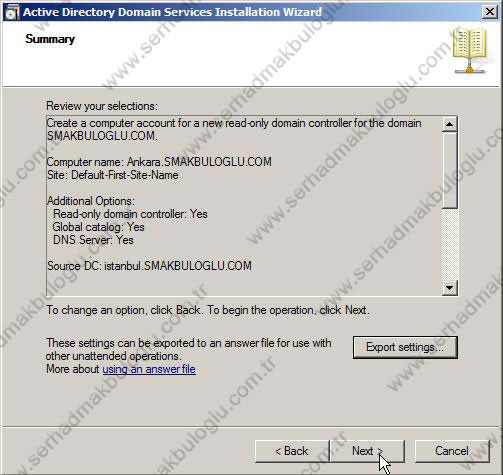This screenshot has height=475, width=503.
Task: Click the Active Directory book icon in header
Action: pos(470,51)
